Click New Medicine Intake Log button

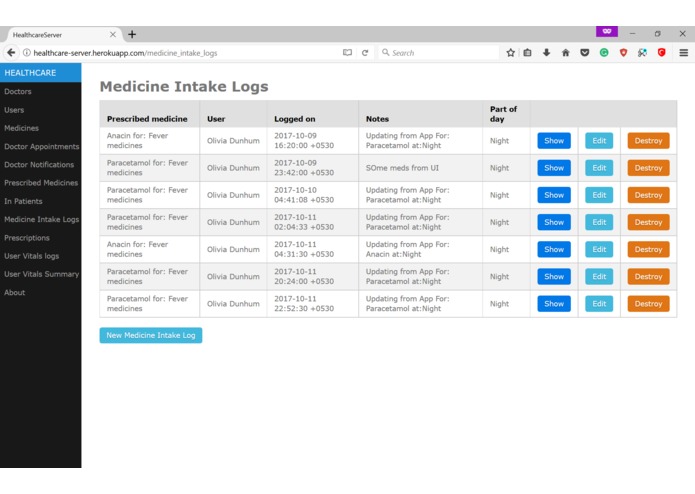click(x=151, y=335)
